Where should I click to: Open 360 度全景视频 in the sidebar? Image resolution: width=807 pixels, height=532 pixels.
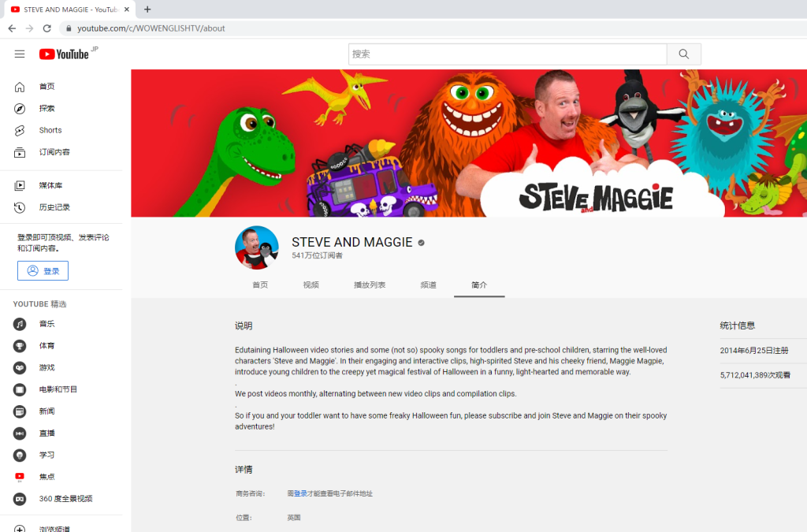point(65,499)
